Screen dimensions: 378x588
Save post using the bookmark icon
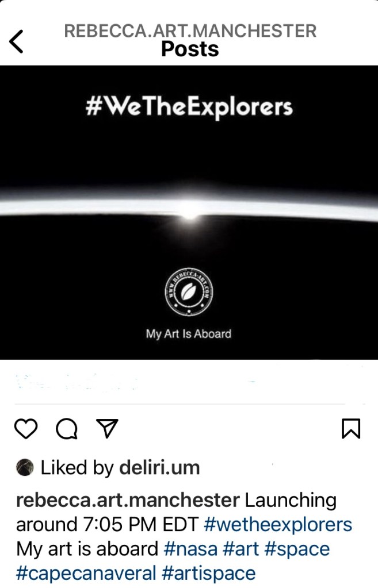click(351, 428)
